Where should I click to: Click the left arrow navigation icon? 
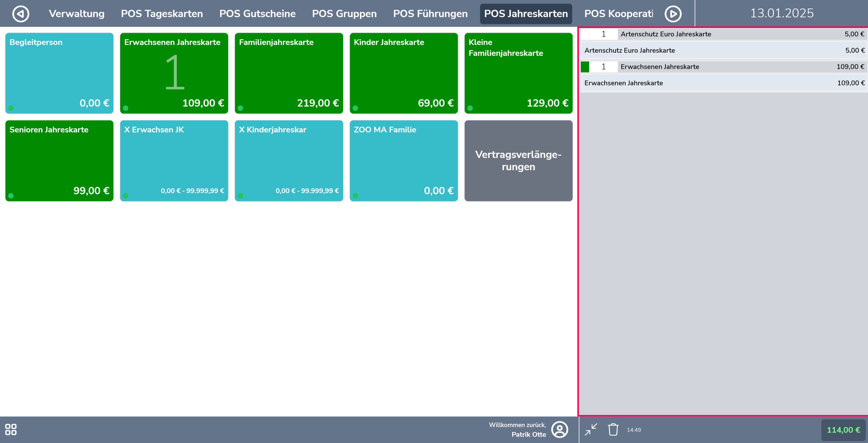[x=21, y=14]
